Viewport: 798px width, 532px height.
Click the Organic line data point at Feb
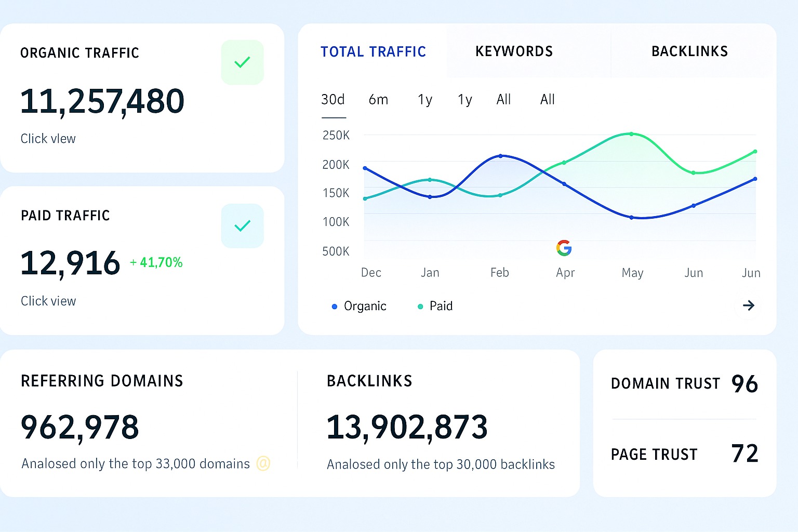[x=500, y=156]
